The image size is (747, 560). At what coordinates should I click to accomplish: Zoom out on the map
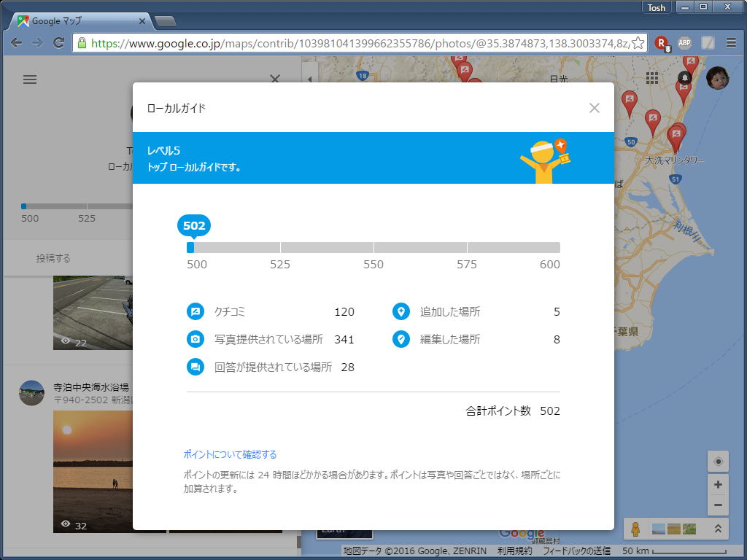click(x=718, y=505)
